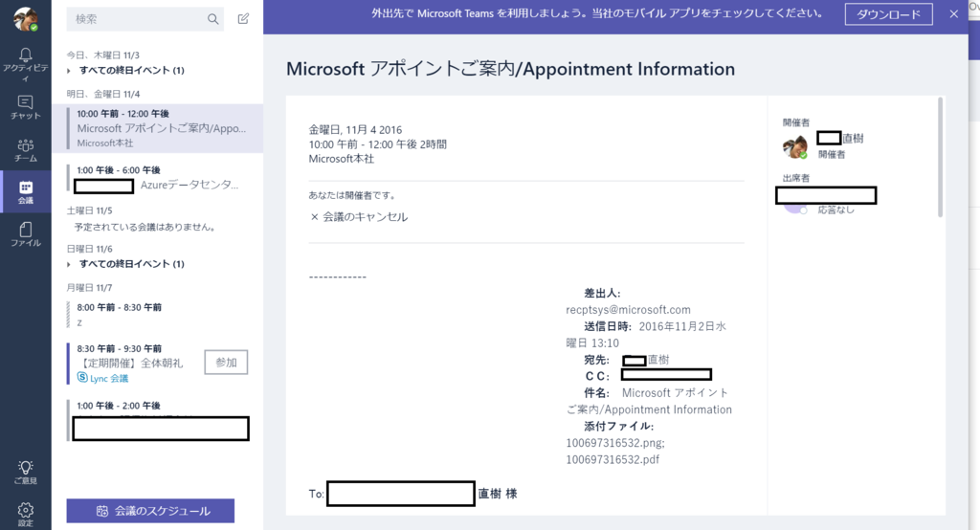
Task: Click 予定されている会議はありません text
Action: (x=145, y=227)
